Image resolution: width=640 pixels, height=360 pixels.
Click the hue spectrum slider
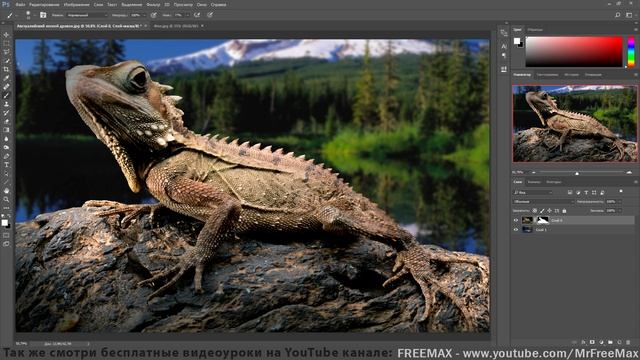pos(631,52)
